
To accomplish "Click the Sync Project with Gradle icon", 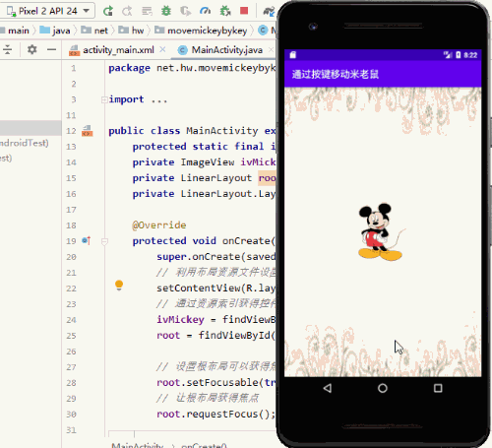I will tap(269, 11).
